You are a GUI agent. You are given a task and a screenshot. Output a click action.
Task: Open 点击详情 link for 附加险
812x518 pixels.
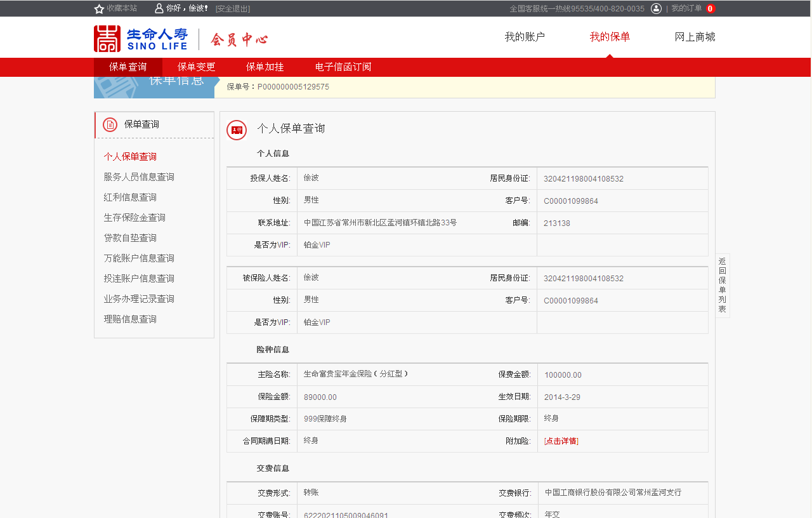coord(561,441)
